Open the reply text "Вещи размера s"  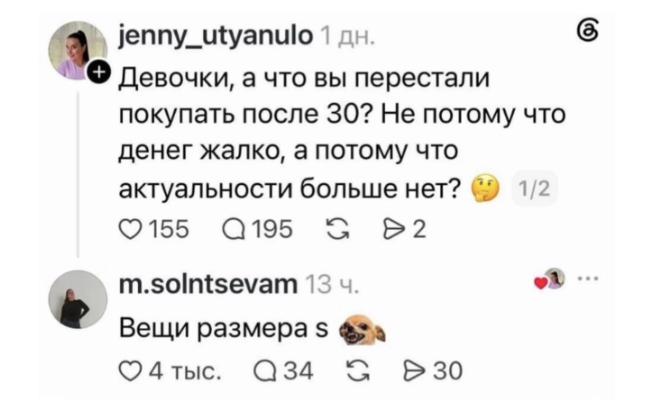pos(224,329)
